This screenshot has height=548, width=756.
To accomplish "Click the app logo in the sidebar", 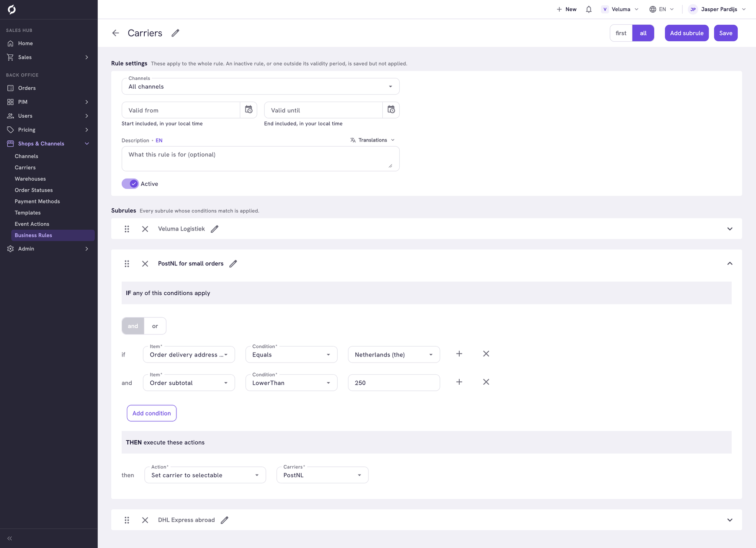I will coord(12,9).
